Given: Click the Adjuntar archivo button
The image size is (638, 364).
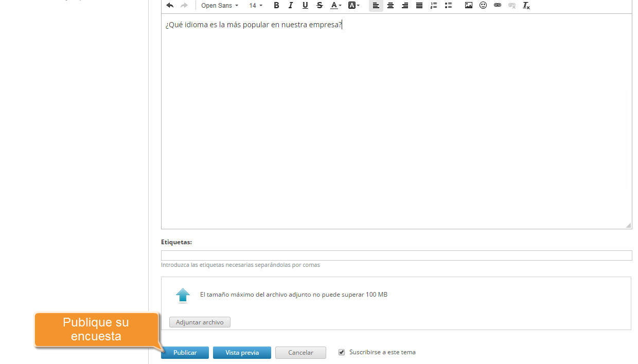Looking at the screenshot, I should (x=200, y=322).
